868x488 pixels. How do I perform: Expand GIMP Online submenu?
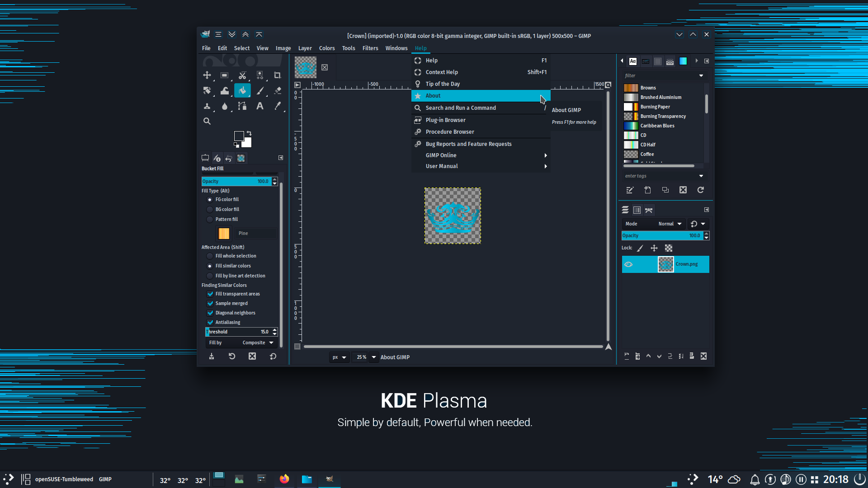[481, 155]
